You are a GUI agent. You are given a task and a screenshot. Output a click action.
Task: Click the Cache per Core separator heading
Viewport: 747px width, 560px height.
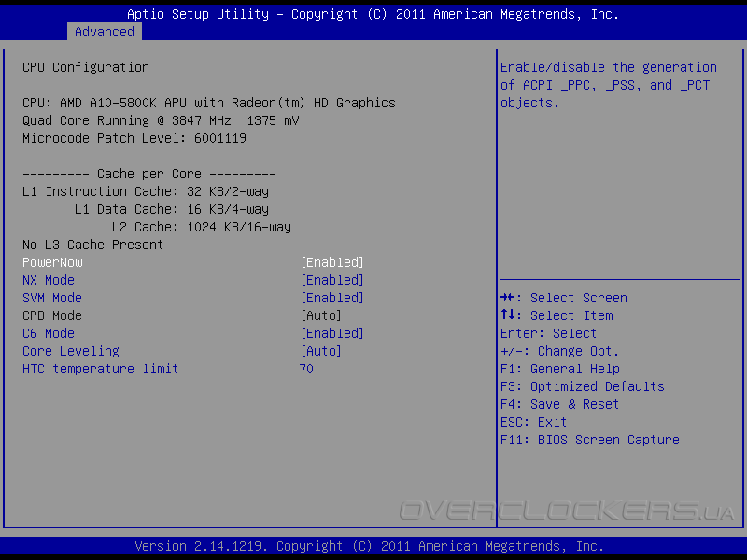point(149,174)
